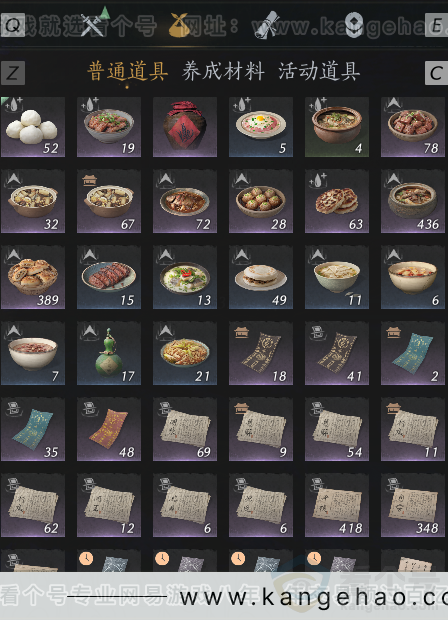The width and height of the screenshot is (448, 621).
Task: Pick the green gourd bottle item
Action: [109, 353]
